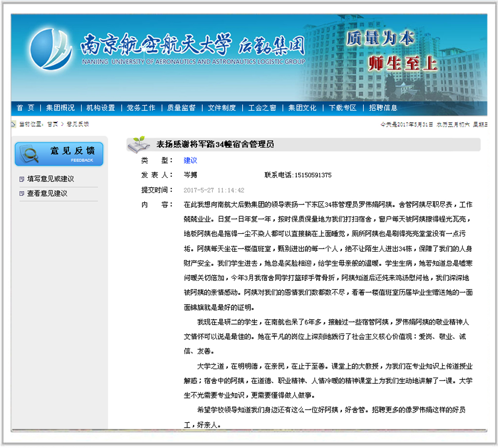
Task: Click the contact phone 联系电话:15150591375
Action: [298, 175]
